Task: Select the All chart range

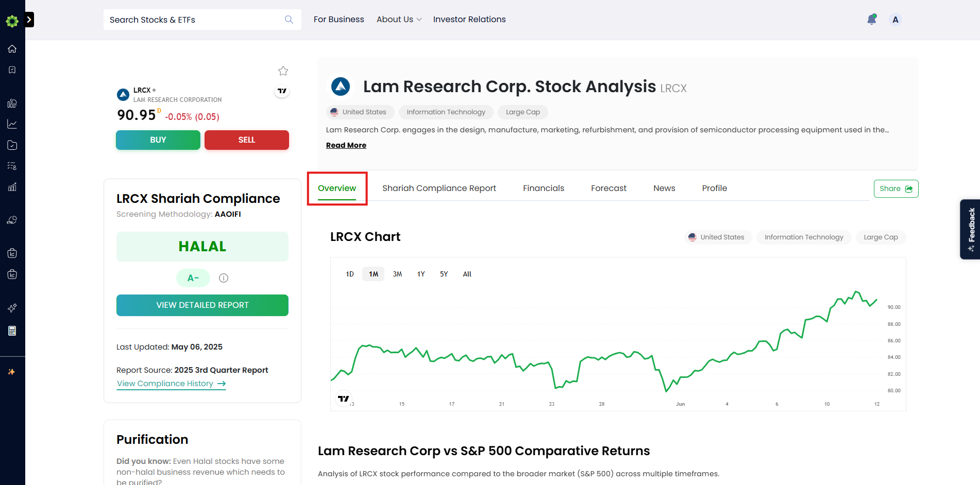Action: point(467,274)
